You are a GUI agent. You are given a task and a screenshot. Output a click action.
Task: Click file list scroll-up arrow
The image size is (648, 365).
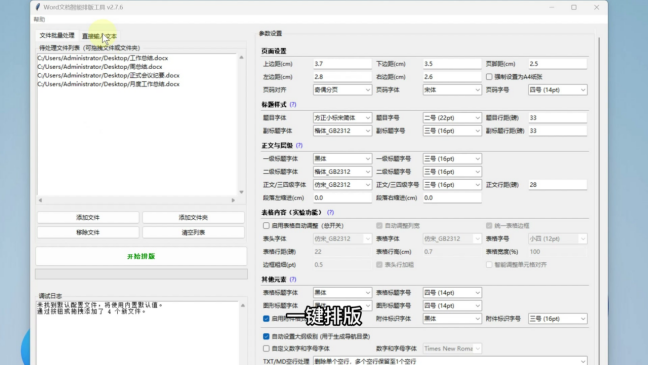click(x=241, y=57)
